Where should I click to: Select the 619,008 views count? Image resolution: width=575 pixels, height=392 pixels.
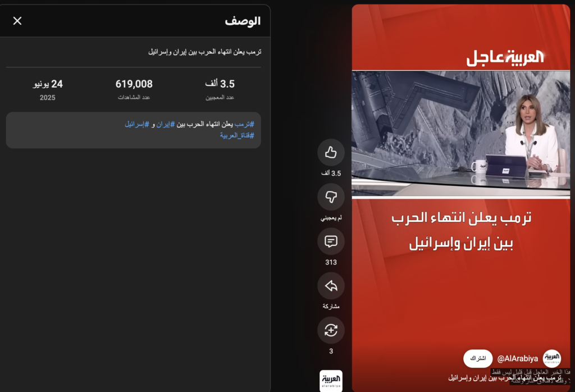(x=134, y=84)
